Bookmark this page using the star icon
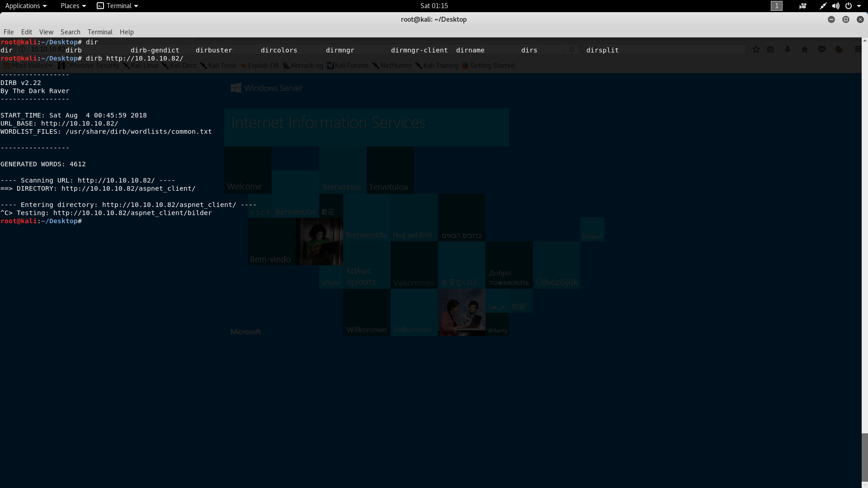 pos(756,50)
